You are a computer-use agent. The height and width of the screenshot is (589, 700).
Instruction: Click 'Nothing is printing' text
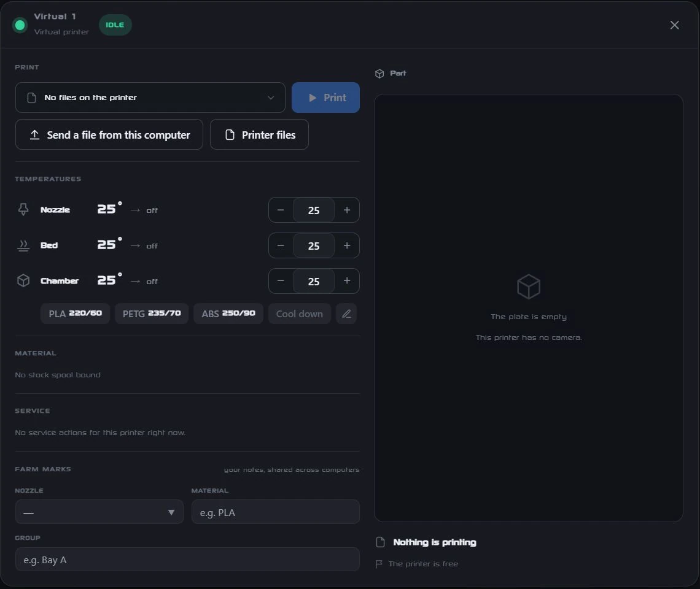coord(434,542)
